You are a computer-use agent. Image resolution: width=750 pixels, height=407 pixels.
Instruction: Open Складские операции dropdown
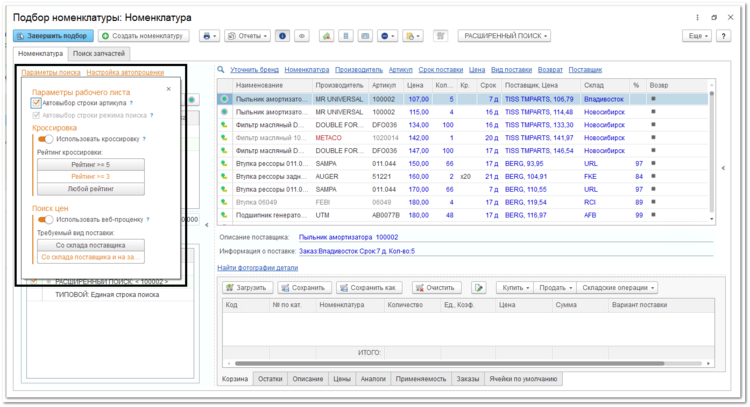[617, 287]
